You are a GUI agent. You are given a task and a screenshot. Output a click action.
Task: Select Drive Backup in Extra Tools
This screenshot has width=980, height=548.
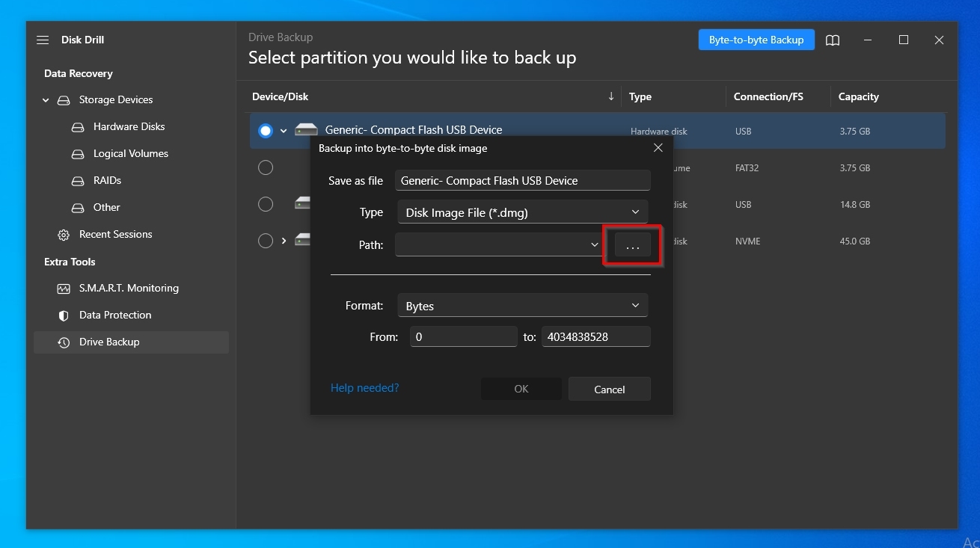click(x=131, y=342)
